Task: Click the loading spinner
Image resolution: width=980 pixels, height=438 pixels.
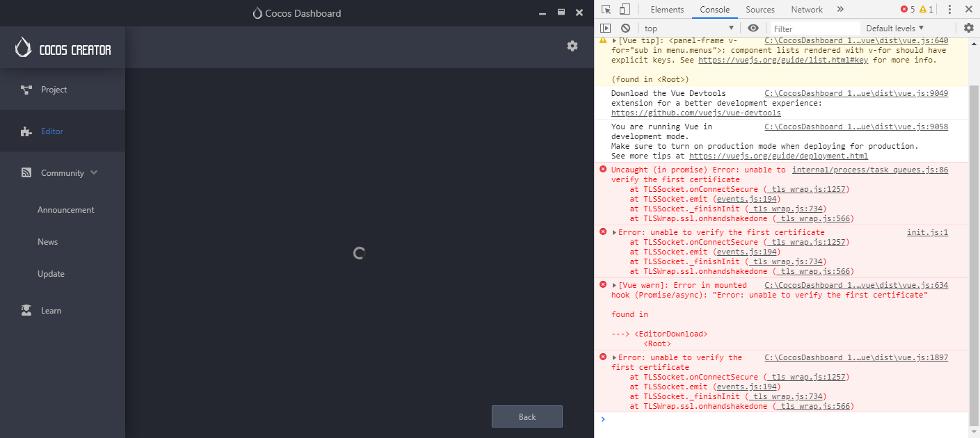Action: pos(360,253)
